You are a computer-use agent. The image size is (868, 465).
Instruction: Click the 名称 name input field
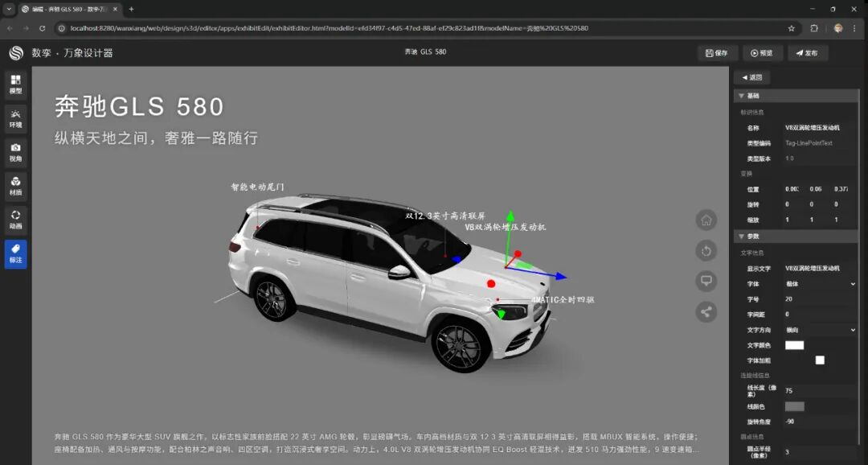click(x=820, y=128)
